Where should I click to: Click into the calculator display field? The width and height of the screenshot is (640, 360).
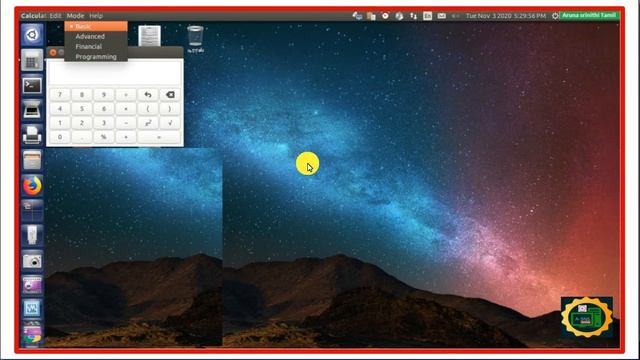pyautogui.click(x=115, y=73)
